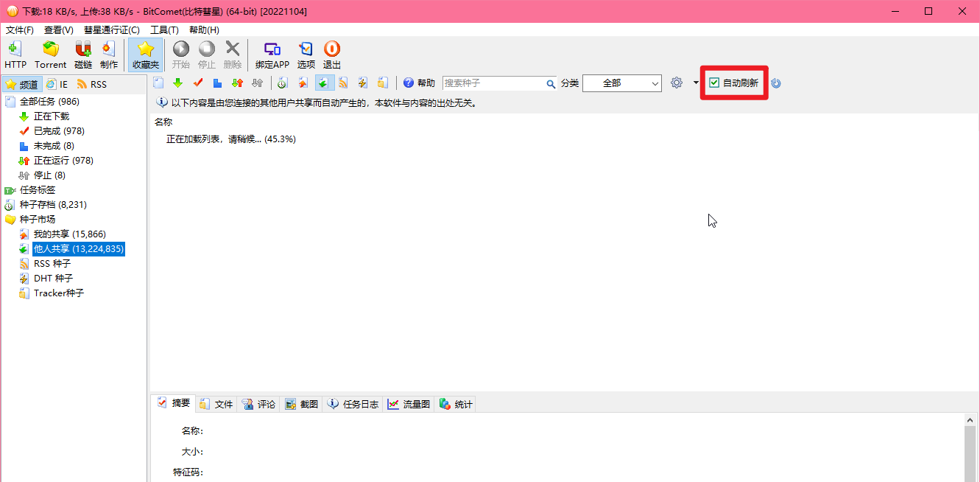Switch to the 统计 detail tab
The width and height of the screenshot is (980, 482).
456,404
